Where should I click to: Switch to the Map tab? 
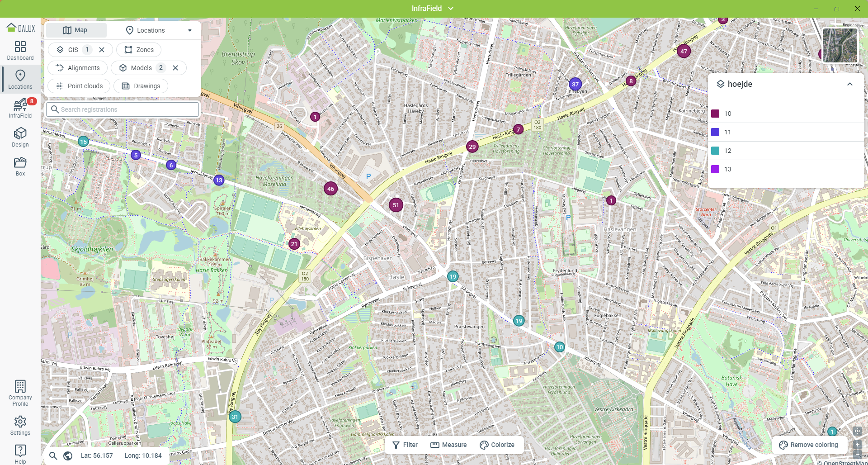76,30
